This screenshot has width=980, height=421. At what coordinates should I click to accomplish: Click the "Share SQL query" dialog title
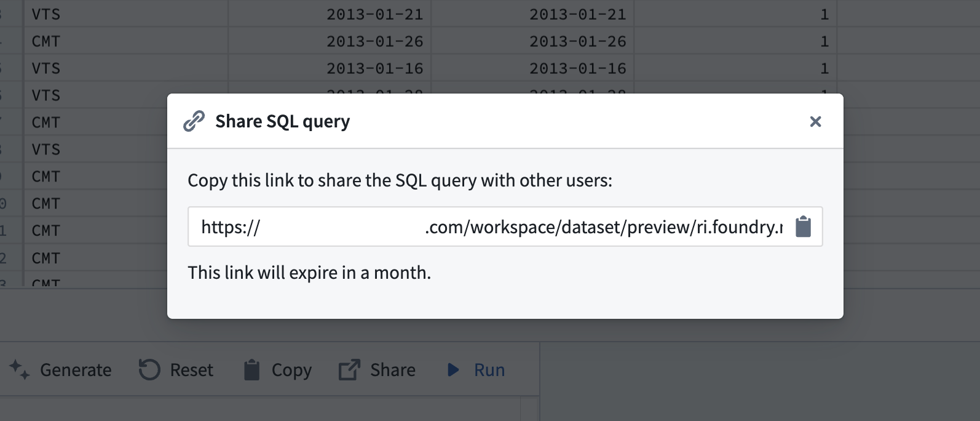282,121
